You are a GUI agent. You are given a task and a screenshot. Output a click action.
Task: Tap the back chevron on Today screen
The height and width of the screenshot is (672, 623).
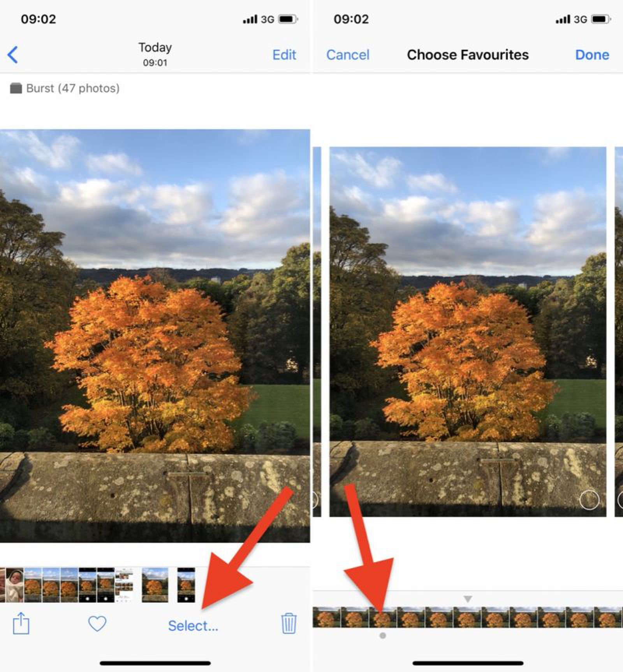pyautogui.click(x=13, y=55)
